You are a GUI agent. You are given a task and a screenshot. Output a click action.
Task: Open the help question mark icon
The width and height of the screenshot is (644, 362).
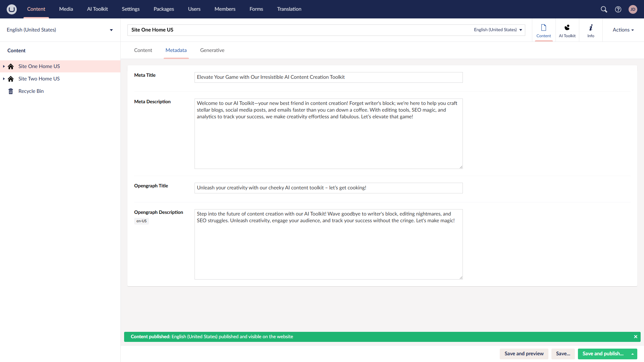tap(618, 9)
